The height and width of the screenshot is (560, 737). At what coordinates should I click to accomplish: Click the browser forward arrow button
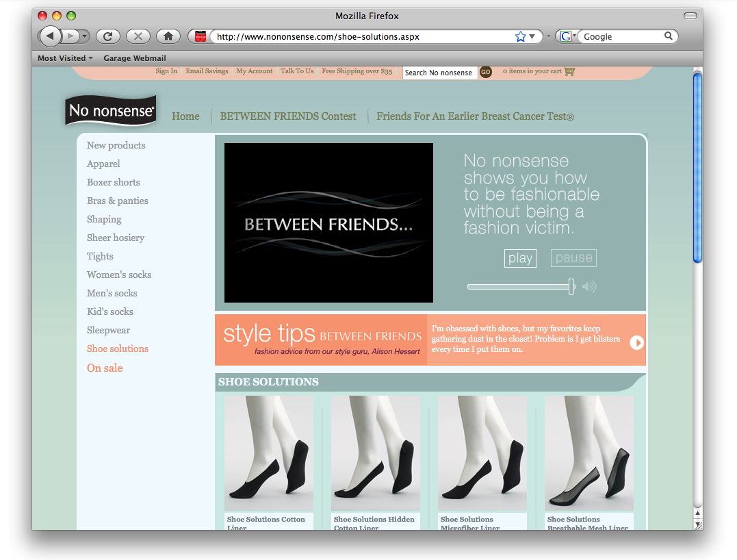click(x=70, y=36)
